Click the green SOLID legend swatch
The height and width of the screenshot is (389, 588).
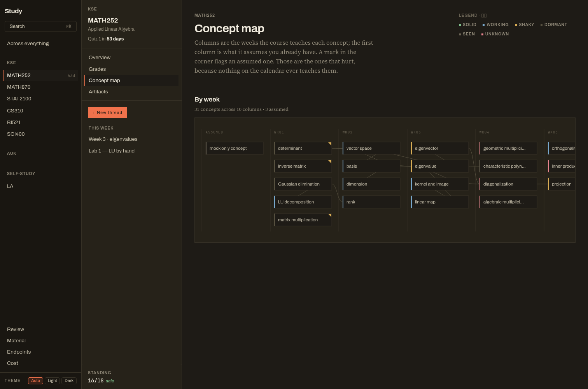(460, 25)
